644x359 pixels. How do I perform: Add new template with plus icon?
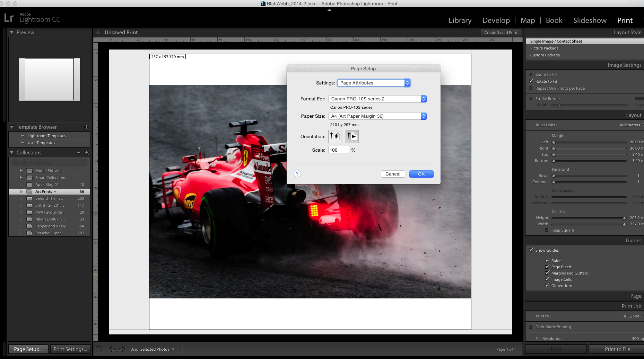(x=86, y=127)
